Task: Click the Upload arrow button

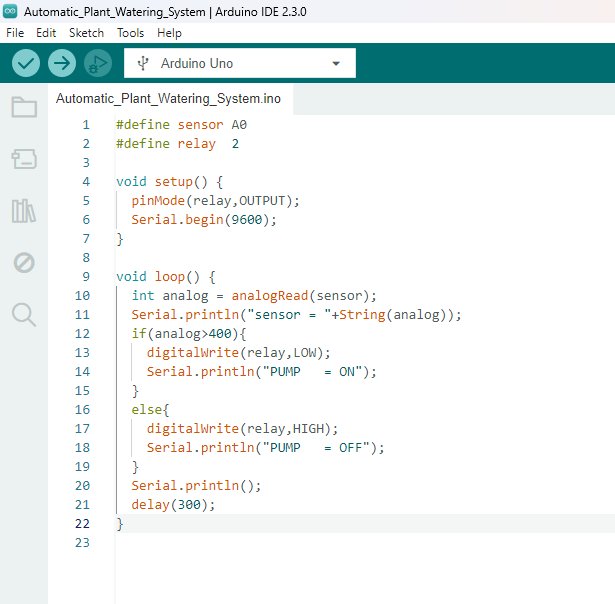Action: pyautogui.click(x=62, y=63)
